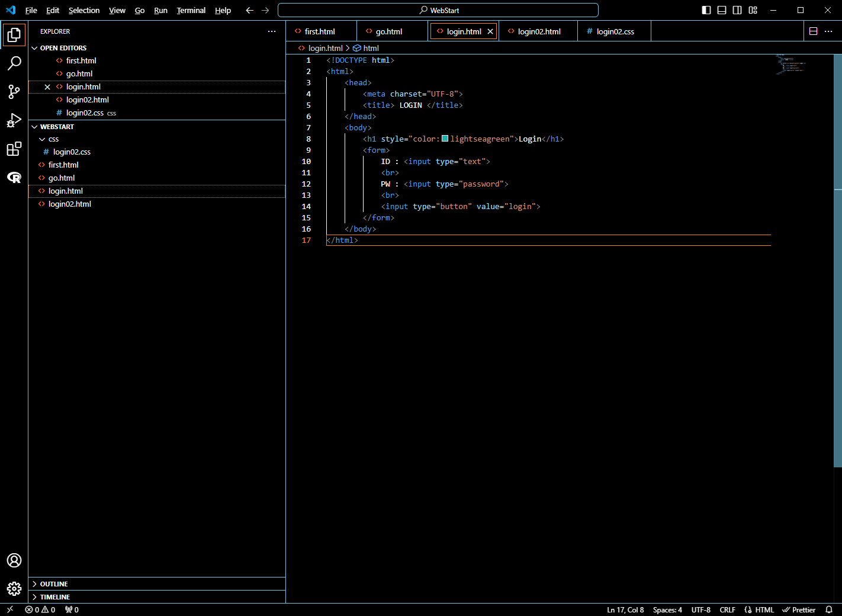
Task: Open the Terminal menu
Action: pyautogui.click(x=191, y=10)
